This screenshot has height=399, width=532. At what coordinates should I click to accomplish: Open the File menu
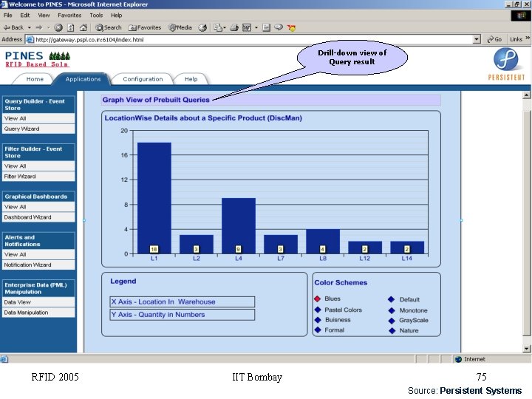tap(8, 16)
